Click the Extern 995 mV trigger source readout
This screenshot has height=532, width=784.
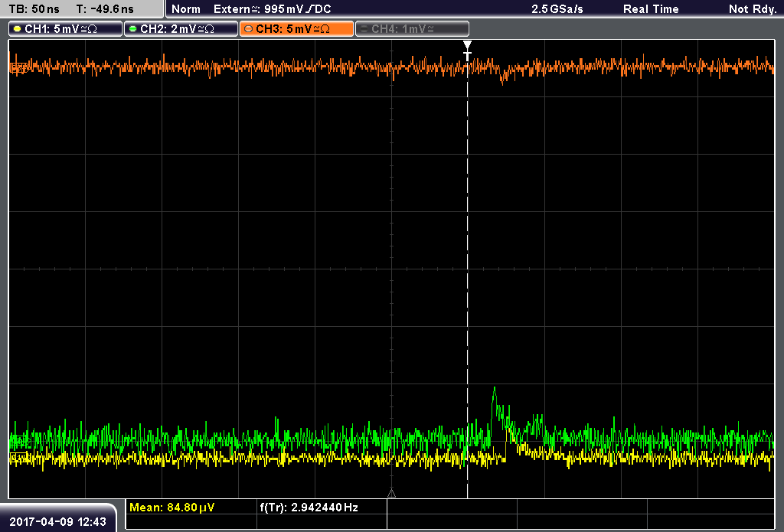272,9
